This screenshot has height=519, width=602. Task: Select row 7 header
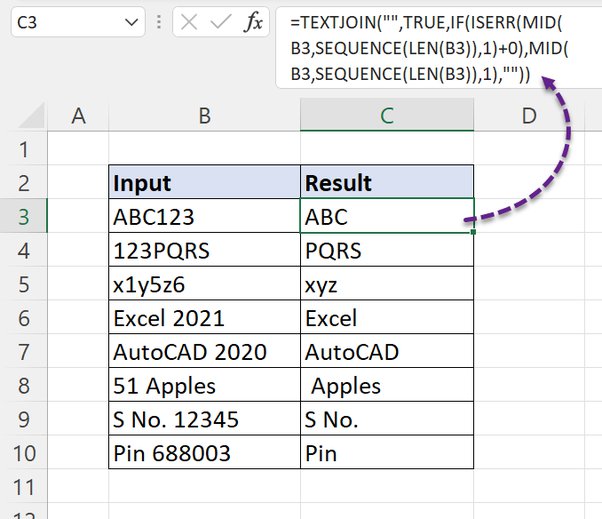click(x=24, y=352)
